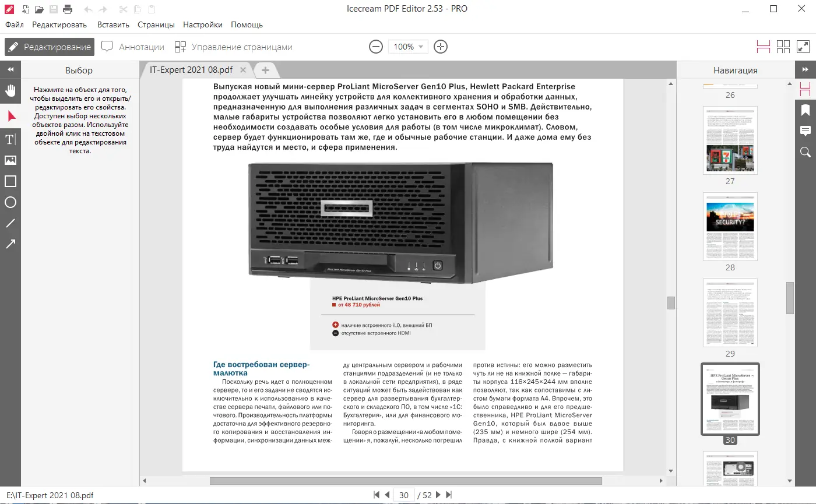Open the 100% zoom level dropdown

coord(408,47)
